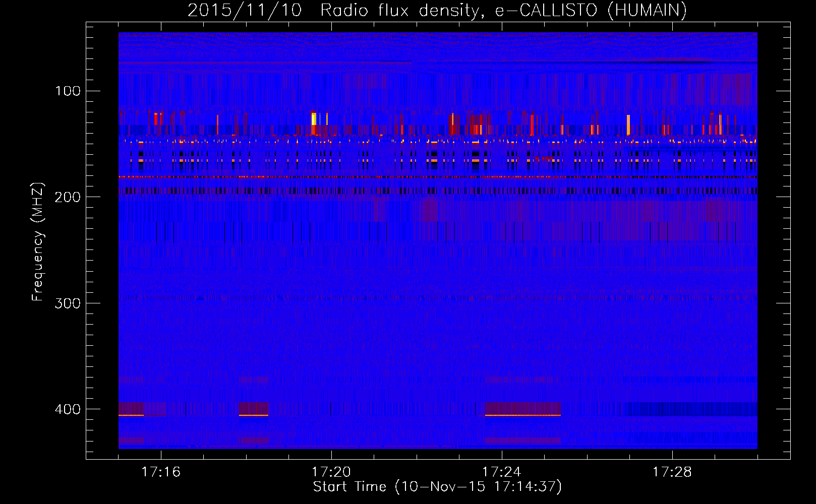
Task: Click the long orange line near 400 MHz at 17:24
Action: pyautogui.click(x=522, y=415)
